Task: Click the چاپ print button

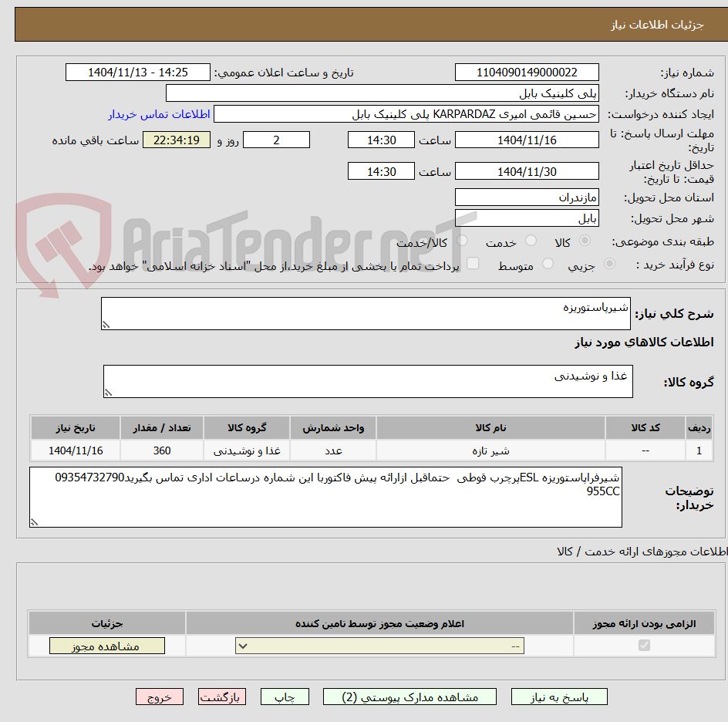Action: (x=285, y=697)
